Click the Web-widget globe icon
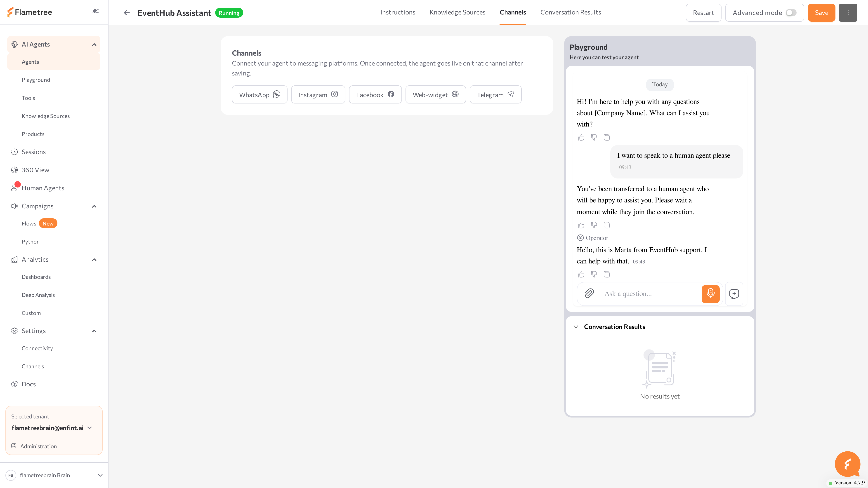Image resolution: width=868 pixels, height=488 pixels. 455,94
